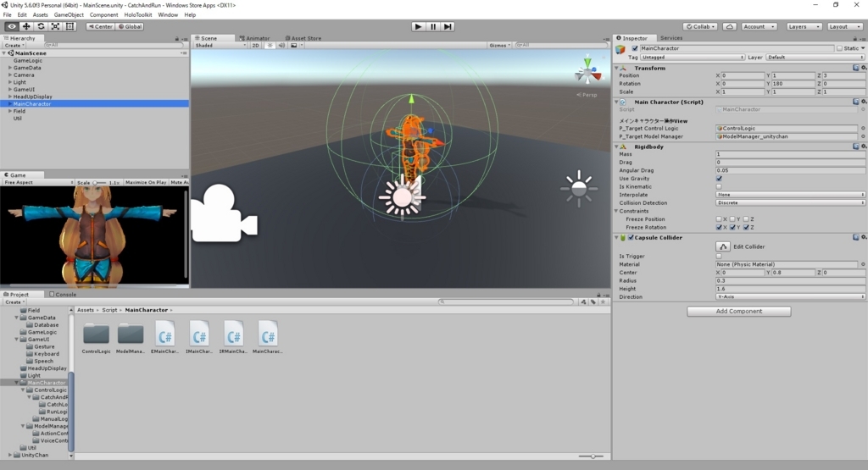
Task: Open the Direction dropdown
Action: (790, 297)
